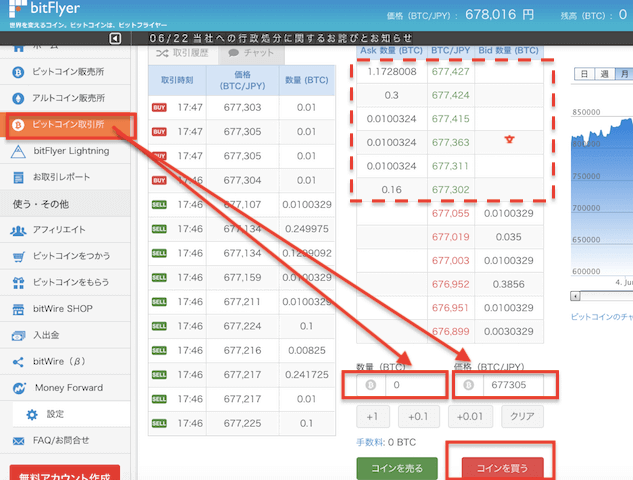
Task: Click the news ticker 行政処分 announcement
Action: click(x=281, y=38)
